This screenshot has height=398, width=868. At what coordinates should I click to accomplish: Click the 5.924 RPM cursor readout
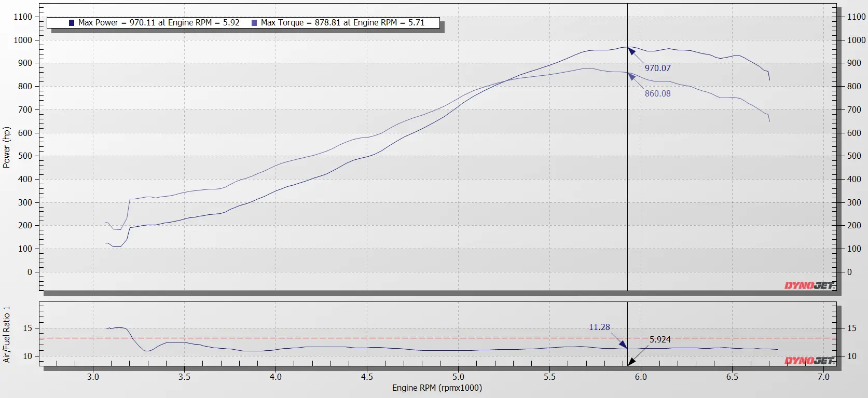click(660, 339)
